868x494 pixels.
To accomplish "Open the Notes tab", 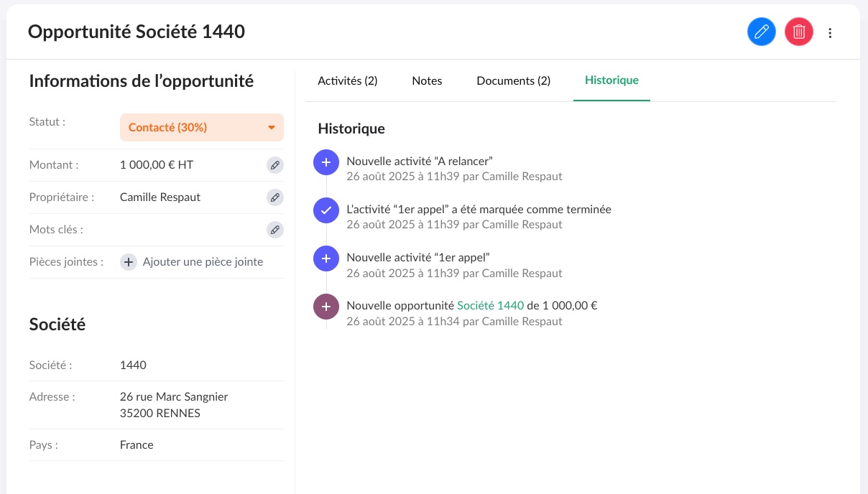I will point(427,81).
